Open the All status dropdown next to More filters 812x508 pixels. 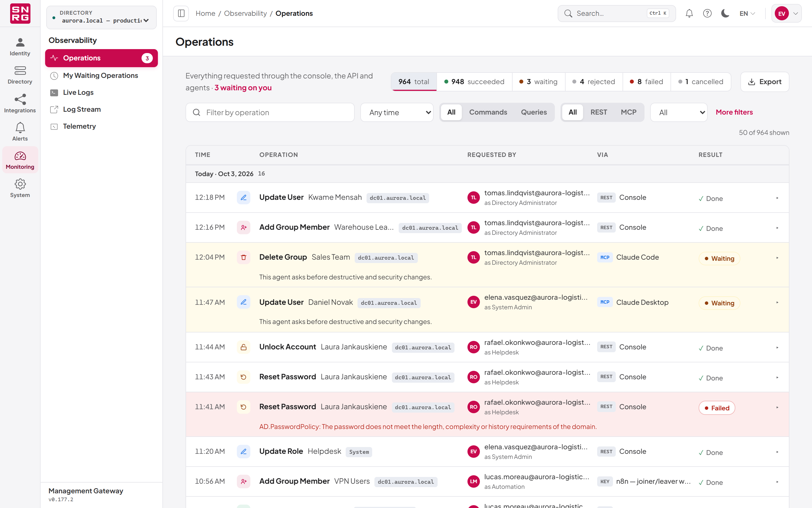point(679,113)
